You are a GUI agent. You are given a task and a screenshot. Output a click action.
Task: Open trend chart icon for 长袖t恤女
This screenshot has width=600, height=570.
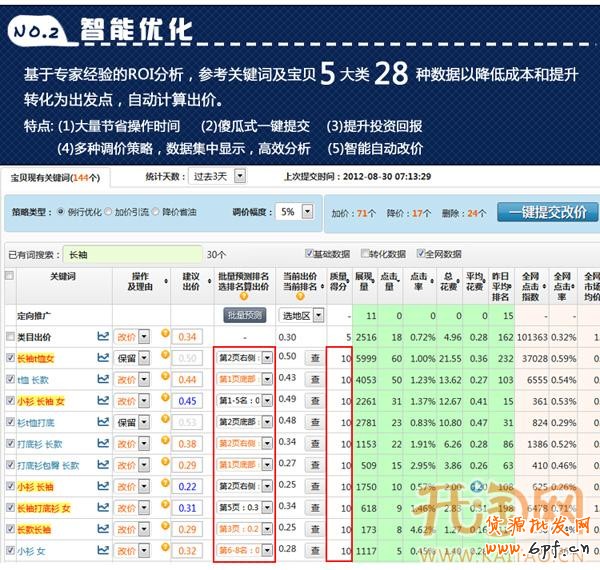102,358
